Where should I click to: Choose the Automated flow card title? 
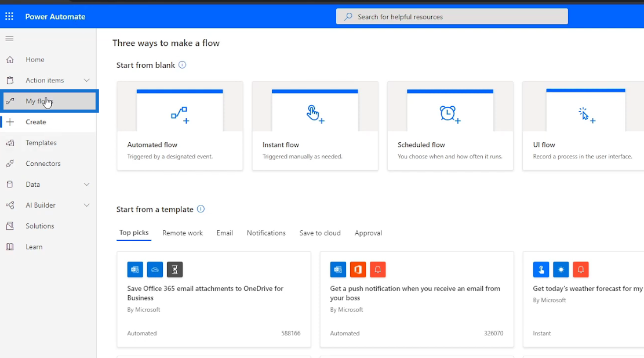(152, 144)
